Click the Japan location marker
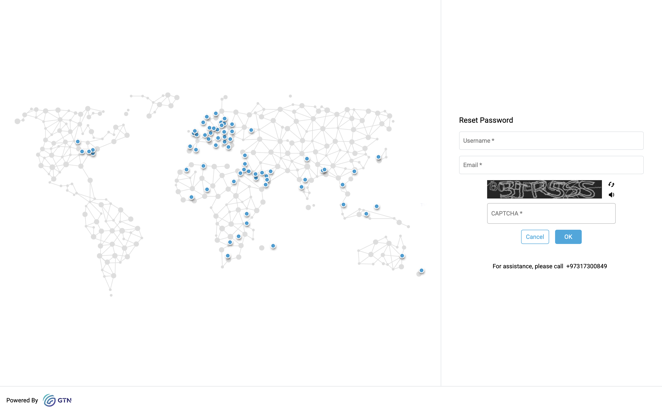The width and height of the screenshot is (662, 414). point(378,158)
